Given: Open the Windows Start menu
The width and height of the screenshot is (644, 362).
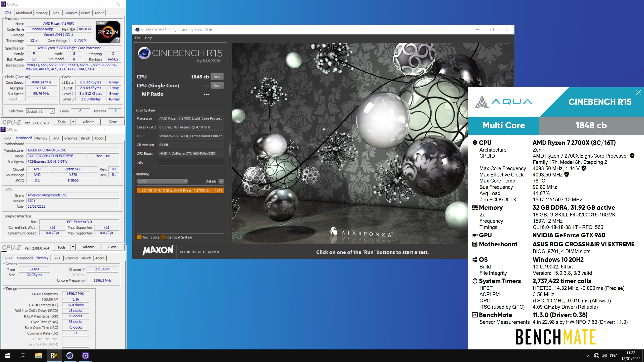Looking at the screenshot, I should click(8, 356).
